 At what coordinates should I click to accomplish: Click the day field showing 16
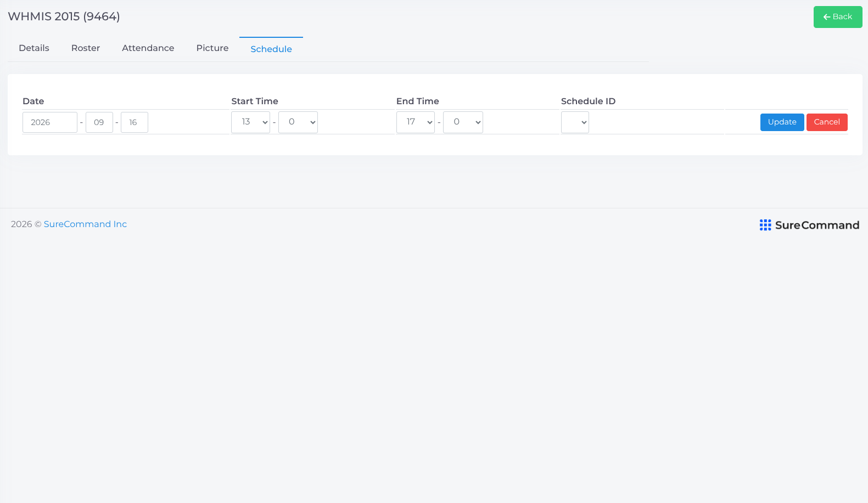pos(135,122)
